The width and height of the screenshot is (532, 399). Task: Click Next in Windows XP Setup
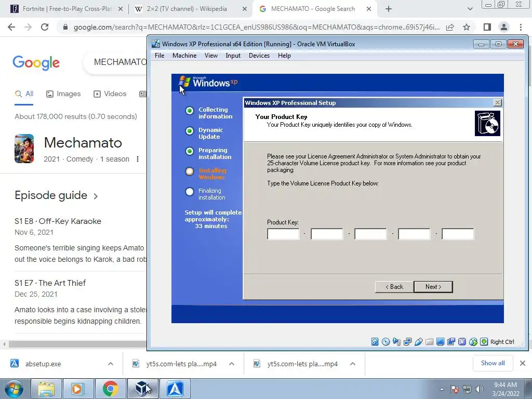tap(433, 287)
